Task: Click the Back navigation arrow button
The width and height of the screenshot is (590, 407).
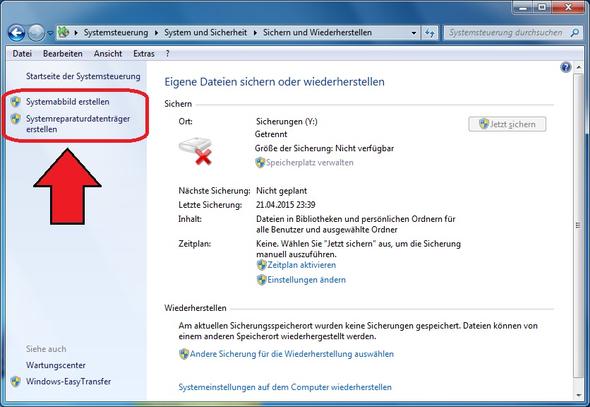Action: pos(16,33)
